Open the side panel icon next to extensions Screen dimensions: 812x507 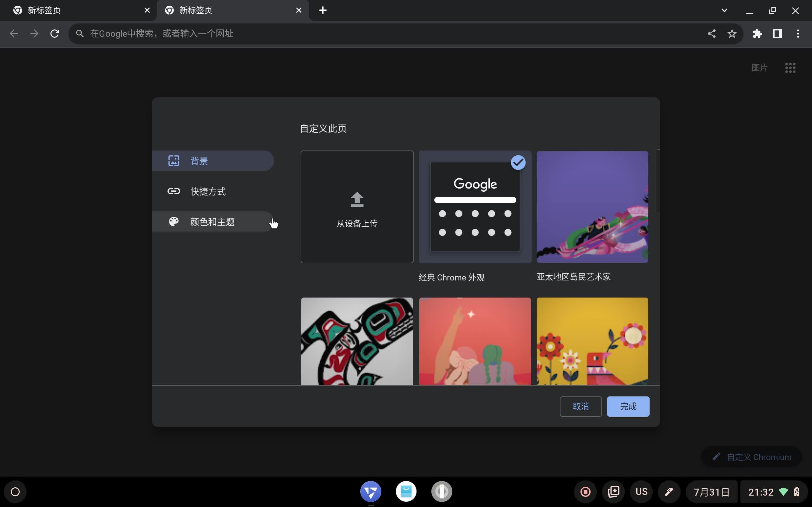[x=777, y=34]
